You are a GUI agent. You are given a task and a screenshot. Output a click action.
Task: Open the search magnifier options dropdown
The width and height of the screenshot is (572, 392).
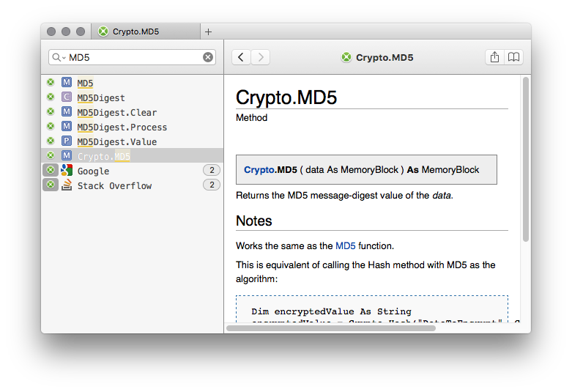[59, 57]
